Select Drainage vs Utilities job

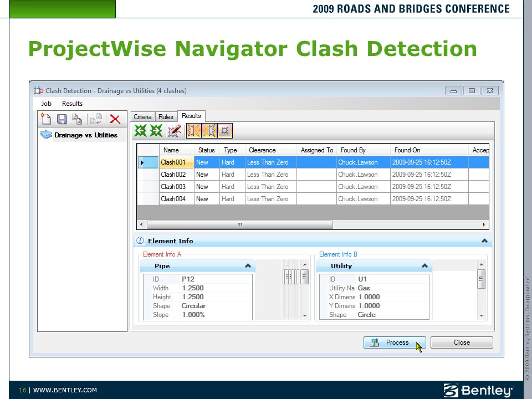tap(86, 135)
